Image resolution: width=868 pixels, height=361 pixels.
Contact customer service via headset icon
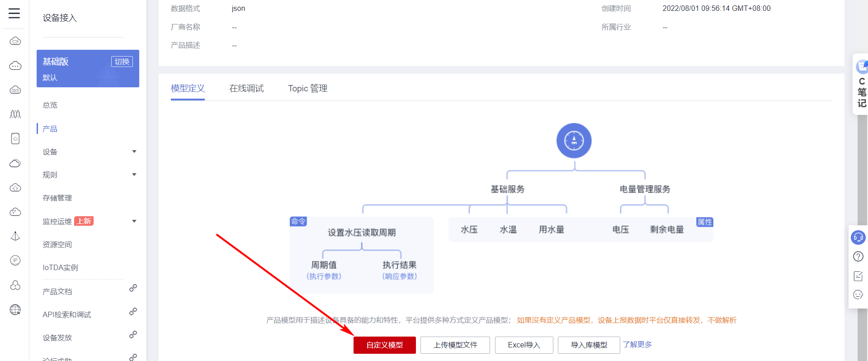[858, 237]
